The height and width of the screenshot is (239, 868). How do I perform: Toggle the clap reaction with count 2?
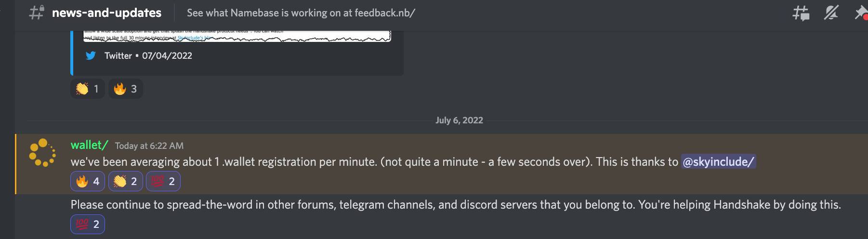point(126,181)
